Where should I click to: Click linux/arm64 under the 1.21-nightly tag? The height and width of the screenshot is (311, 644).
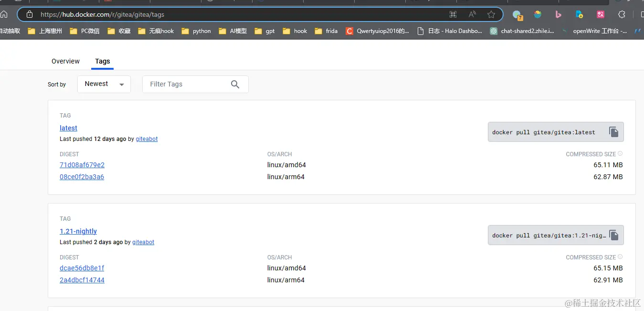(x=286, y=280)
